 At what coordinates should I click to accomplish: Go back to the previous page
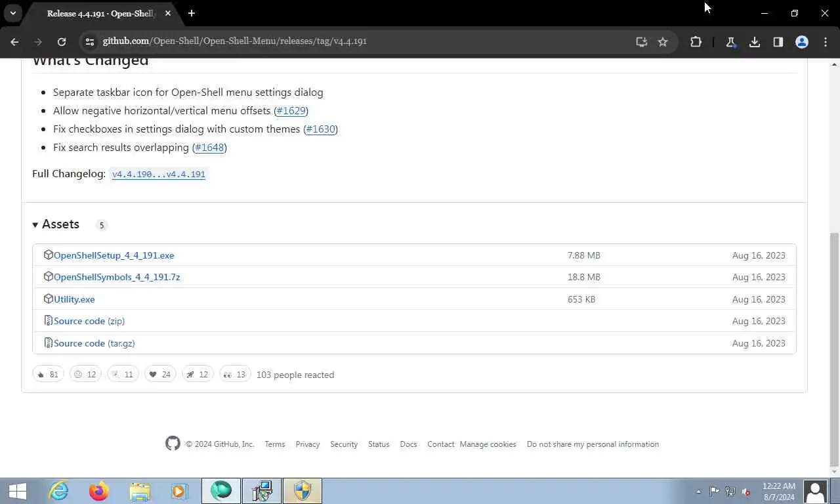(x=14, y=41)
